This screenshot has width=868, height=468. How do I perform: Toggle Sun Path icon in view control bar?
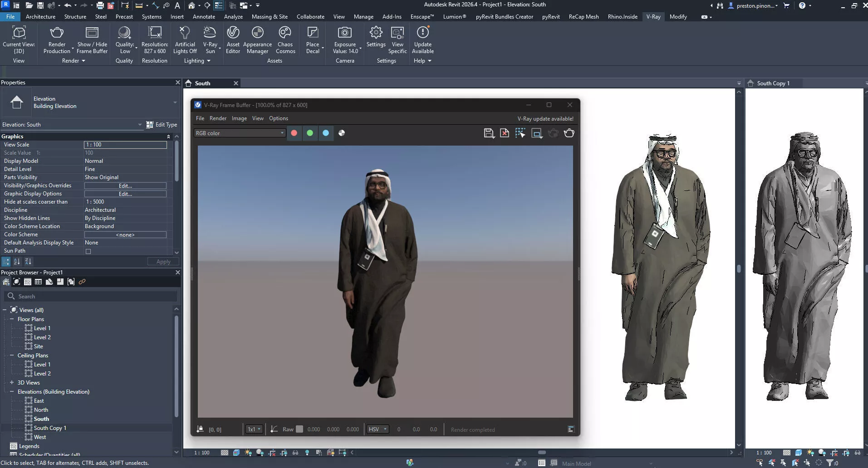click(x=248, y=453)
